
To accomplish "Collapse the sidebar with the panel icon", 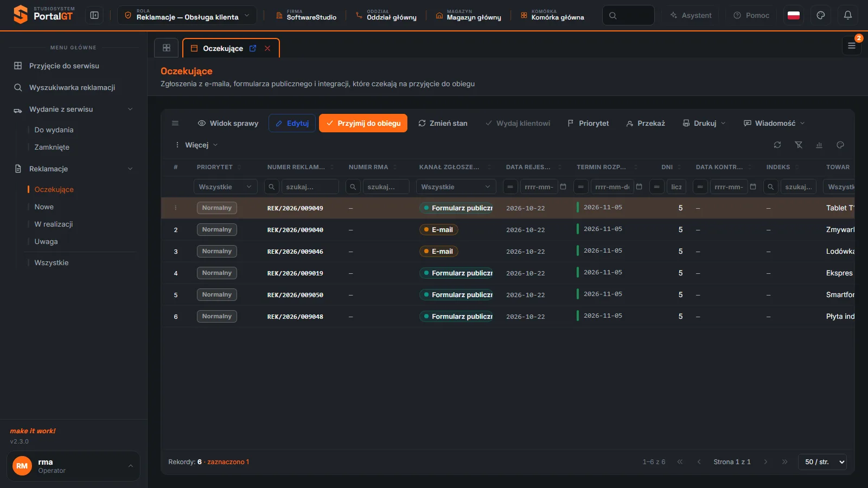I will tap(94, 15).
